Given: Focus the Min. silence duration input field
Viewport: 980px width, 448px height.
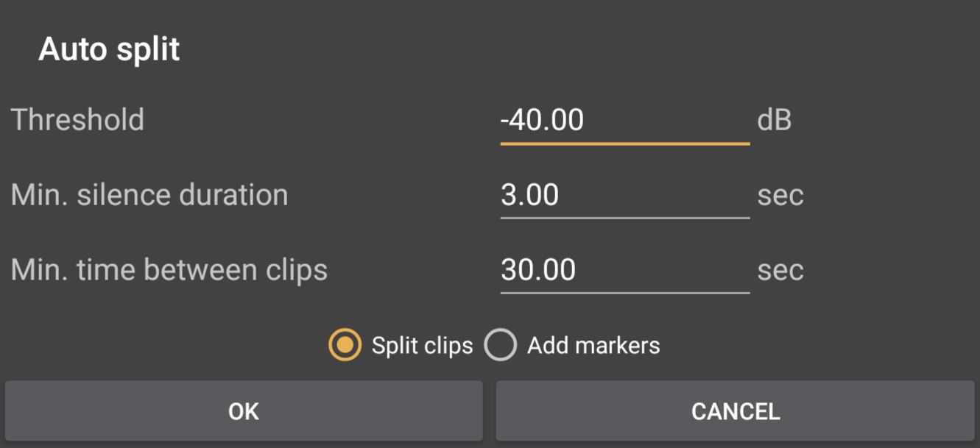Looking at the screenshot, I should coord(624,196).
